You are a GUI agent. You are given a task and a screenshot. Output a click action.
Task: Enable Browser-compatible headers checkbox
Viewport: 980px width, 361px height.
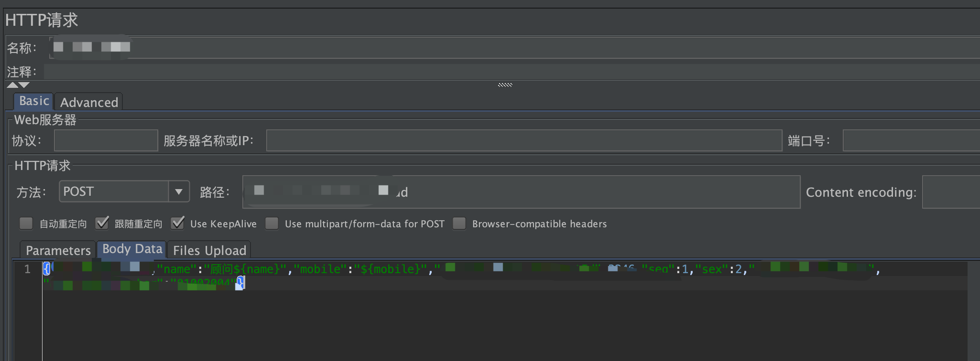click(459, 223)
